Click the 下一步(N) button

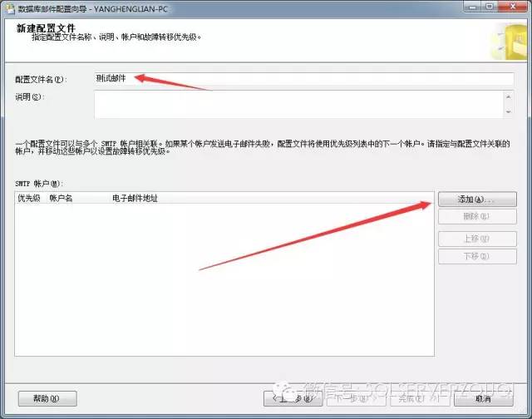point(356,399)
